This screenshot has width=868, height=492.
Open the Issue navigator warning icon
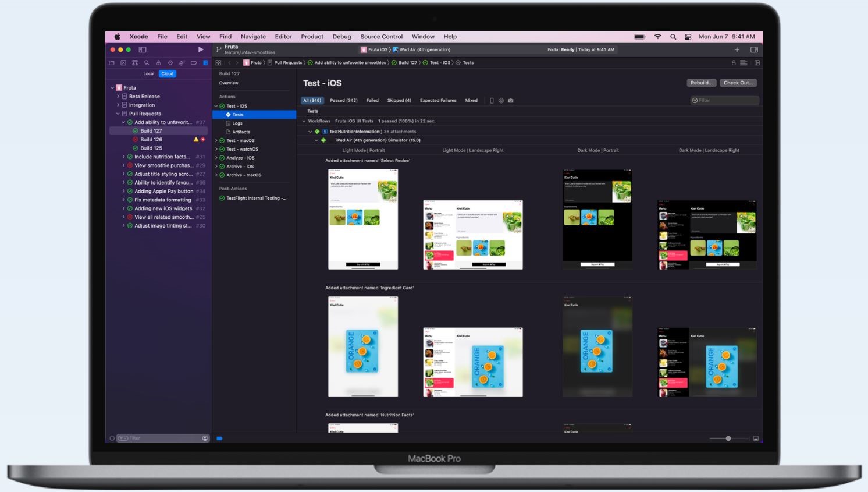click(158, 63)
